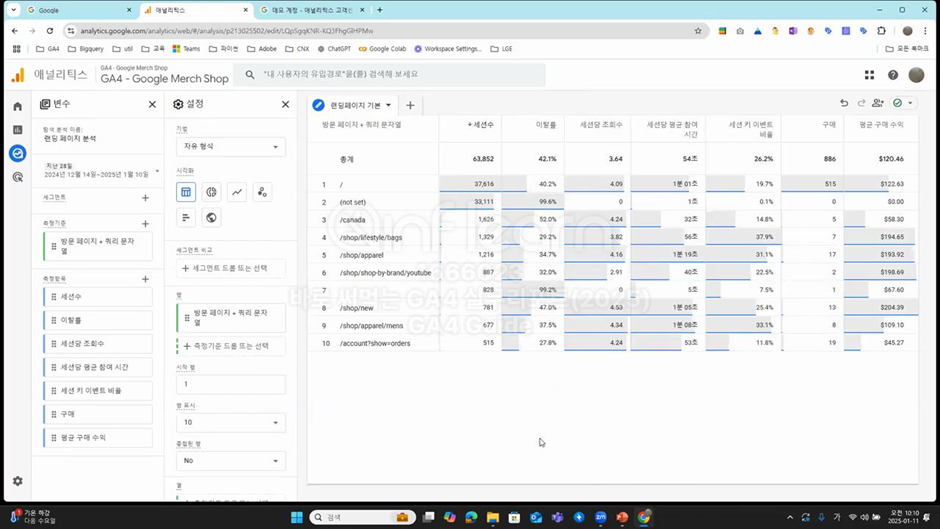Click the Analytics search box
The image size is (940, 529).
click(390, 74)
